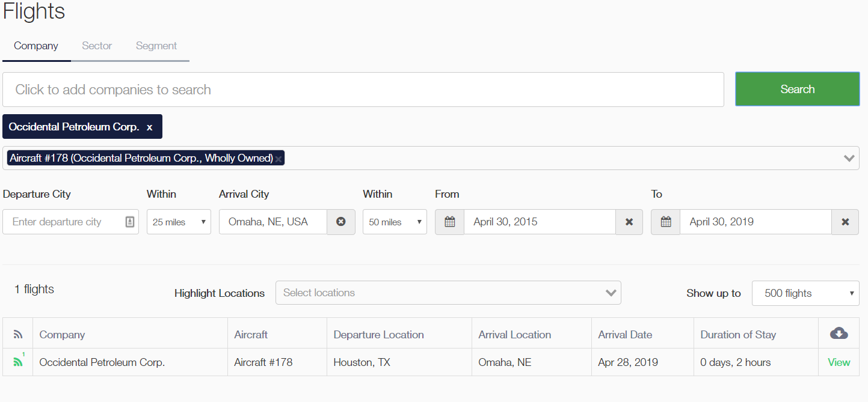Open the To date calendar icon

click(x=666, y=222)
